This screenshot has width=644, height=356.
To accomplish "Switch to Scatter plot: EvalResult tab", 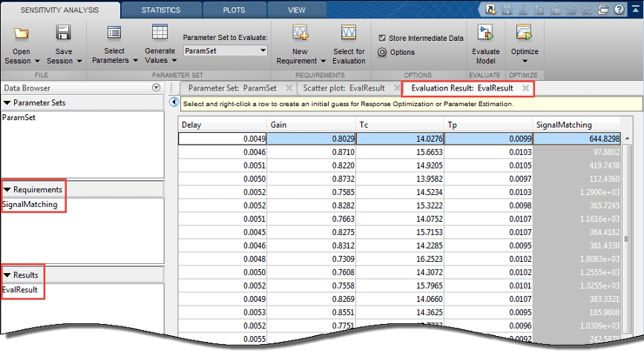I will [x=344, y=88].
